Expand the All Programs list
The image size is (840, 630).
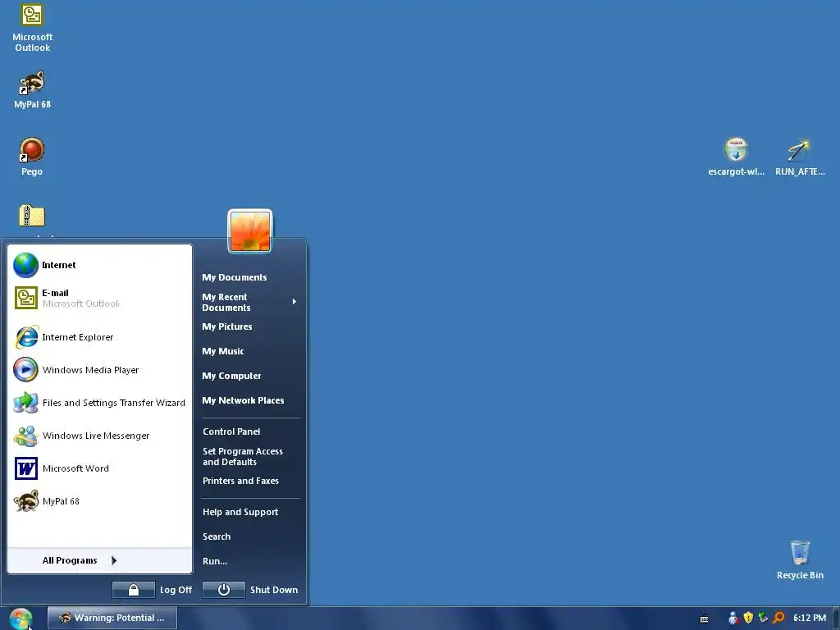coord(99,560)
